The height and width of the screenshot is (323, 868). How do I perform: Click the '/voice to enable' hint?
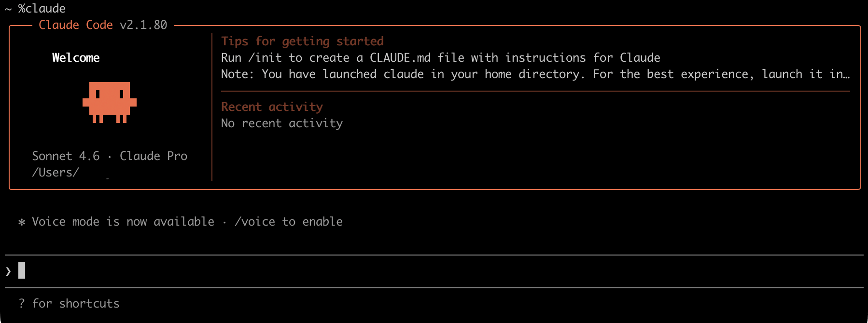point(289,222)
